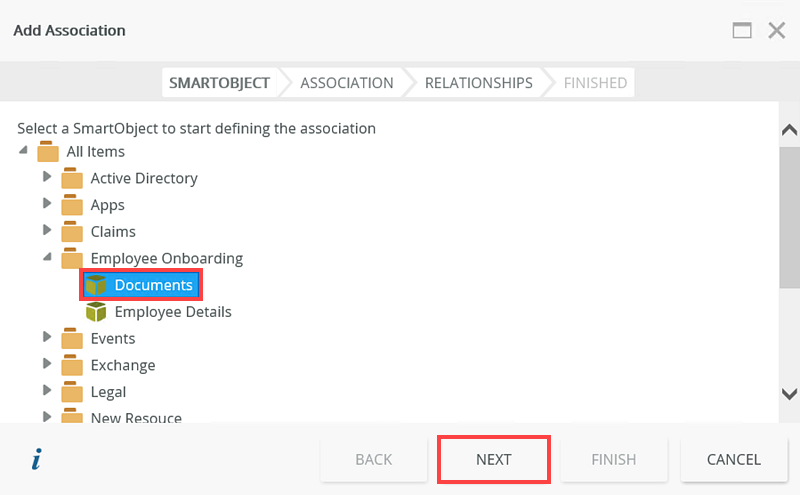Click the Active Directory folder icon
This screenshot has width=800, height=495.
coord(72,178)
